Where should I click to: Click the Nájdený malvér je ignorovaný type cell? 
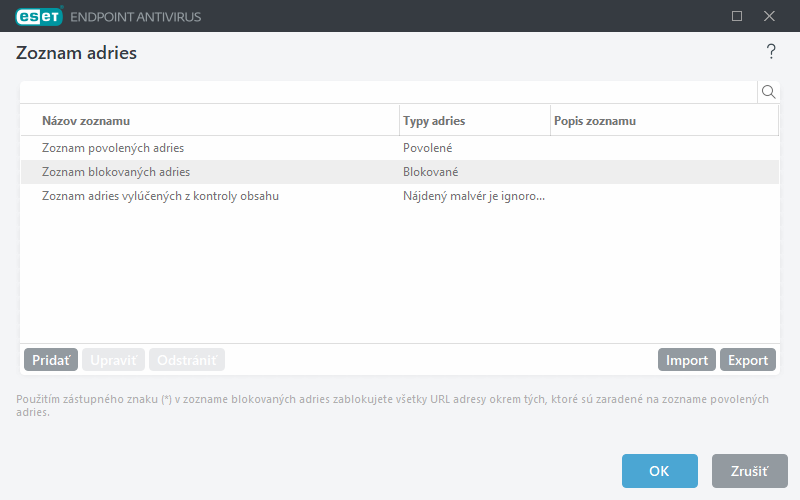coord(474,196)
